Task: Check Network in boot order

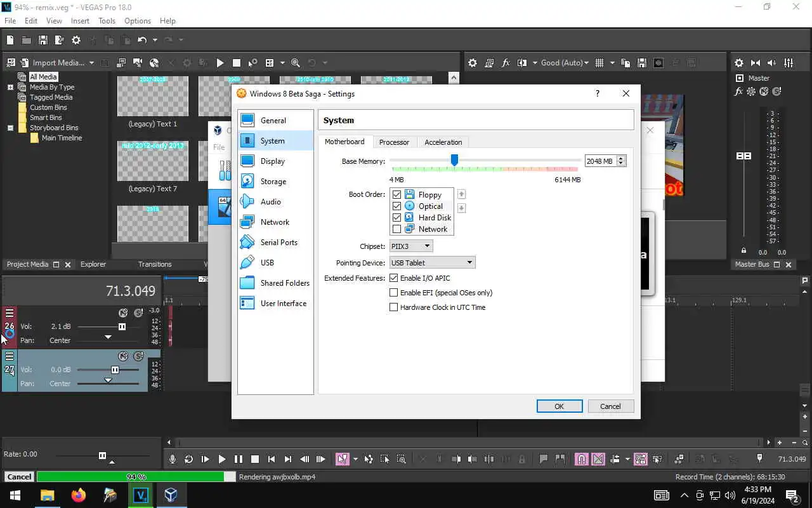Action: [397, 229]
